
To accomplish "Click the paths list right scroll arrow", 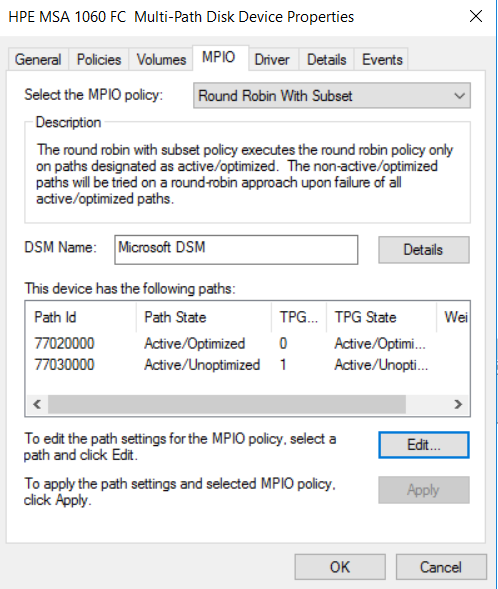I will pos(458,405).
